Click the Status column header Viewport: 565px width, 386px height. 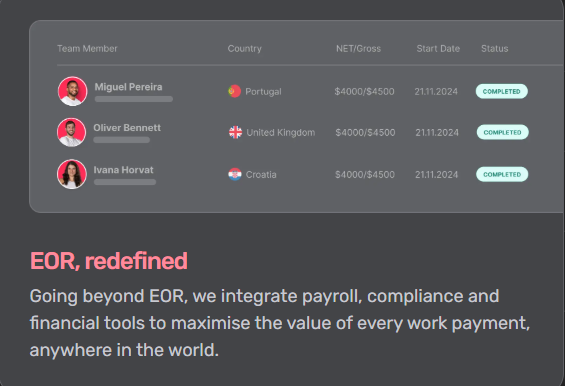(x=495, y=49)
